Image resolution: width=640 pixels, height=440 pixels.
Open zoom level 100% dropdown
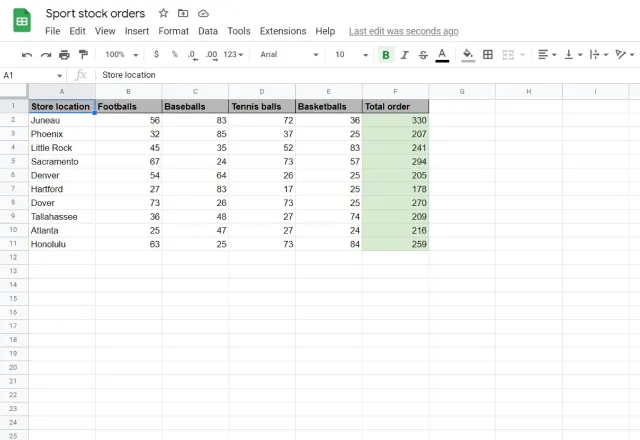(122, 54)
